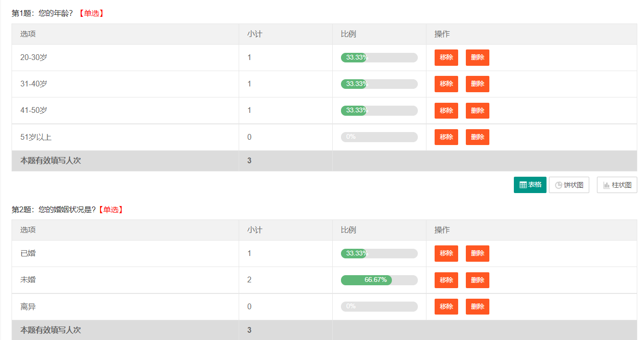Remove the 31-40岁 row with 移除

pyautogui.click(x=446, y=84)
